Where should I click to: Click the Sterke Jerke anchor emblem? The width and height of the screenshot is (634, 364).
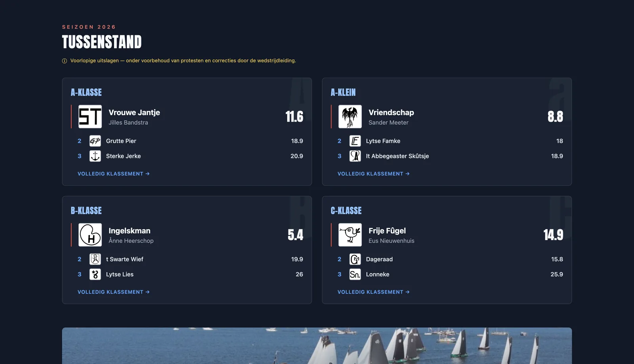pyautogui.click(x=95, y=156)
